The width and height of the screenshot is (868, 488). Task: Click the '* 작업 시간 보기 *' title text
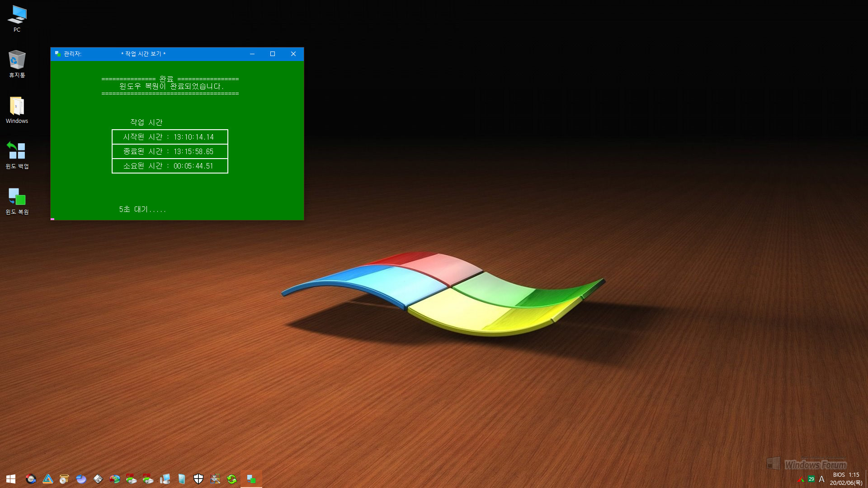click(x=143, y=54)
